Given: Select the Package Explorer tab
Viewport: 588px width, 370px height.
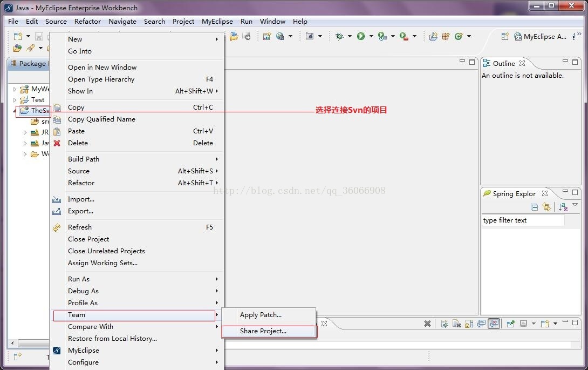Looking at the screenshot, I should (29, 64).
